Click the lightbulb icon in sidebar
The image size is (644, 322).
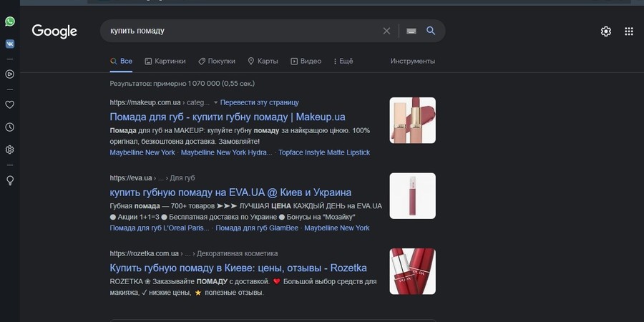pos(10,180)
